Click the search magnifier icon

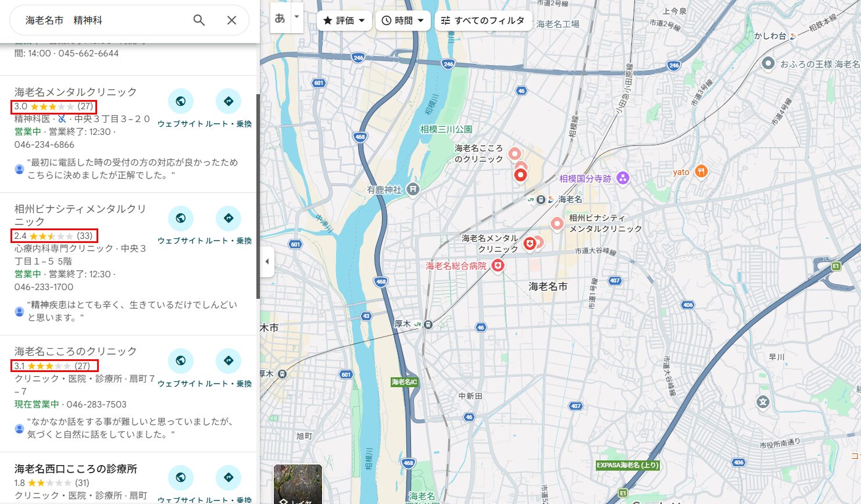click(199, 20)
